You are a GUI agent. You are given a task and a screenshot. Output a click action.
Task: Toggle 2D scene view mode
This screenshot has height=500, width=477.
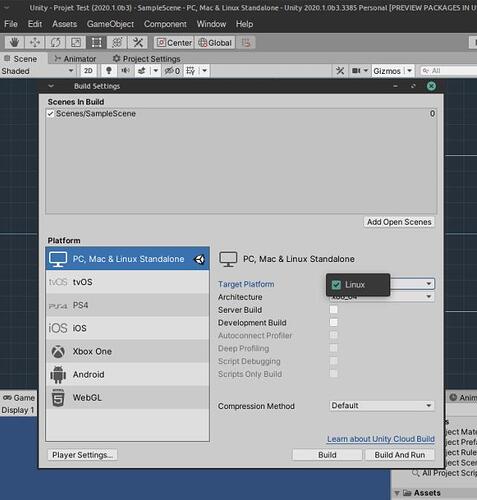click(88, 71)
